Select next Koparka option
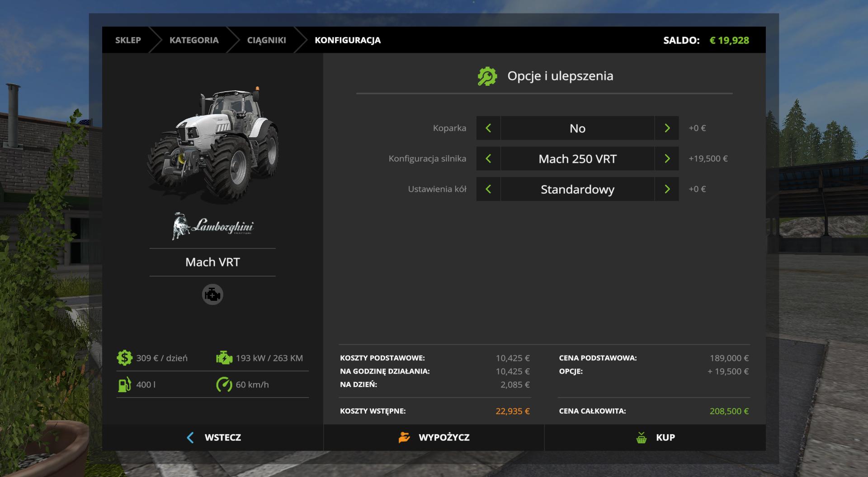This screenshot has width=868, height=477. click(667, 128)
